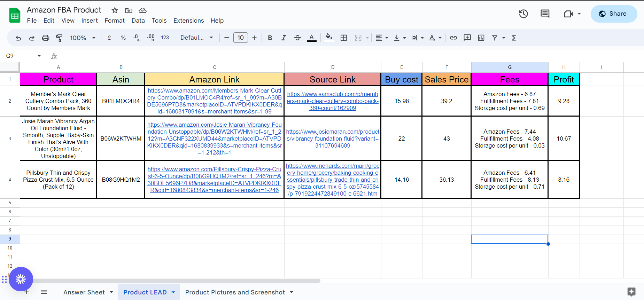Image resolution: width=644 pixels, height=300 pixels.
Task: Click the purple floating extension button
Action: coord(21,279)
